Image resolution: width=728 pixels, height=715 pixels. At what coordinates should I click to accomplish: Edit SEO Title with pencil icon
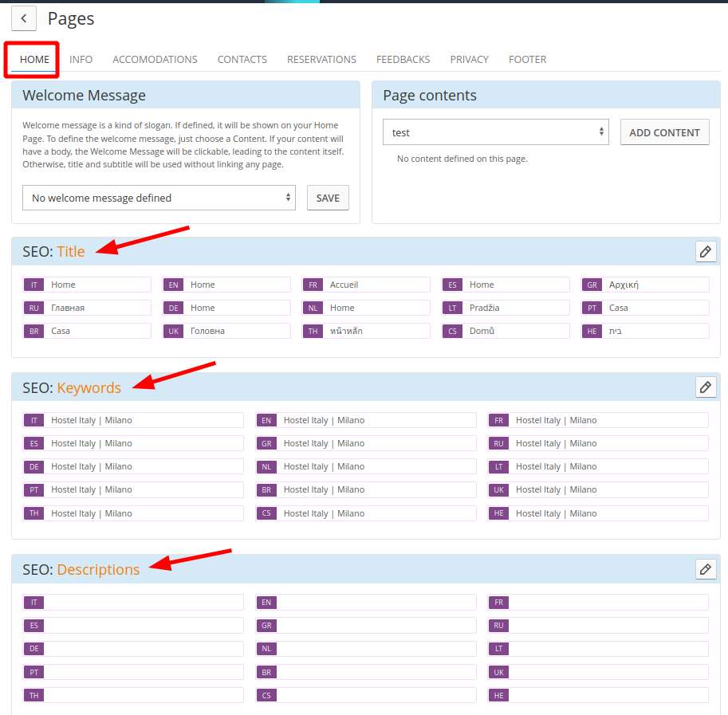point(706,252)
